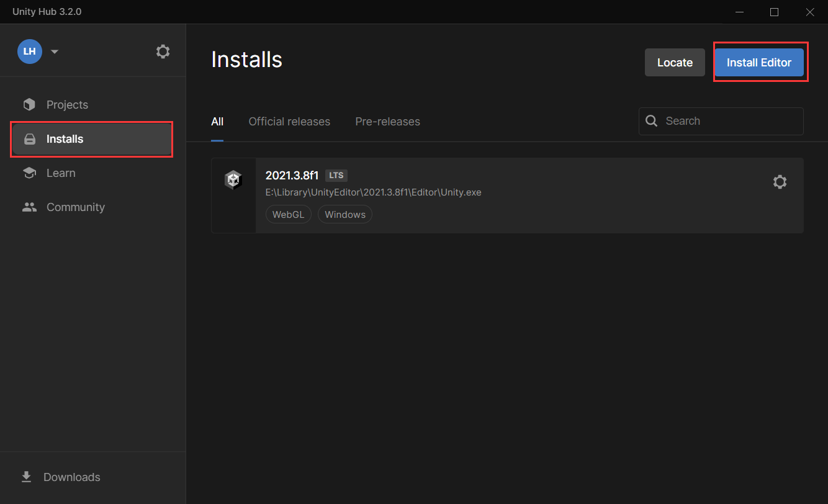Minimize the Unity Hub window
This screenshot has width=828, height=504.
click(x=739, y=12)
